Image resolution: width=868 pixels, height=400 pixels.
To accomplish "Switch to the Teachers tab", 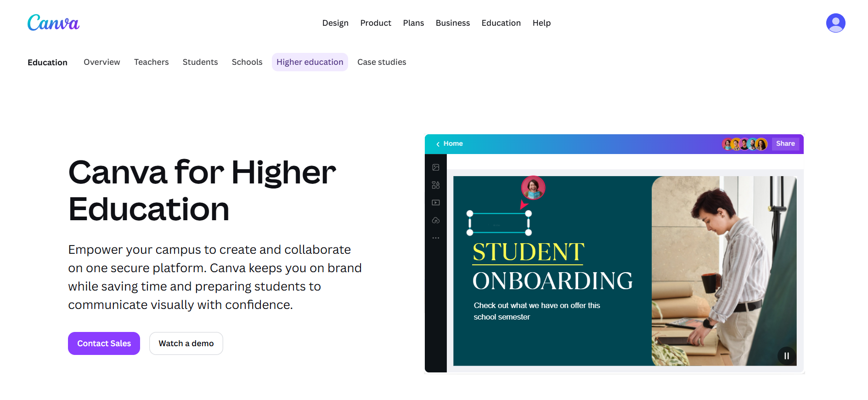I will pos(151,62).
